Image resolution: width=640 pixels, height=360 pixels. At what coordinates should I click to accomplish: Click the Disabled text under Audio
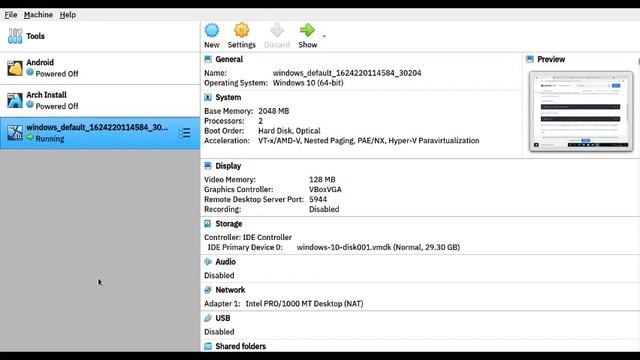pyautogui.click(x=219, y=276)
